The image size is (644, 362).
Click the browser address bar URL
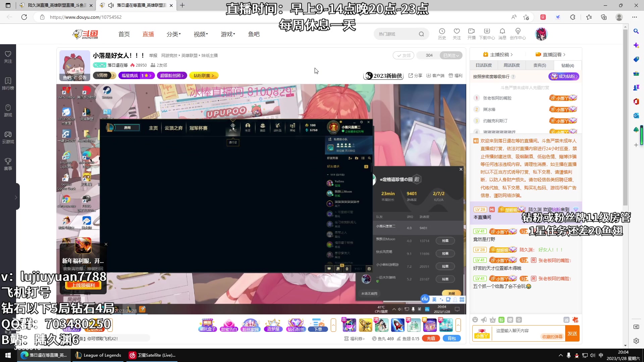point(86,17)
